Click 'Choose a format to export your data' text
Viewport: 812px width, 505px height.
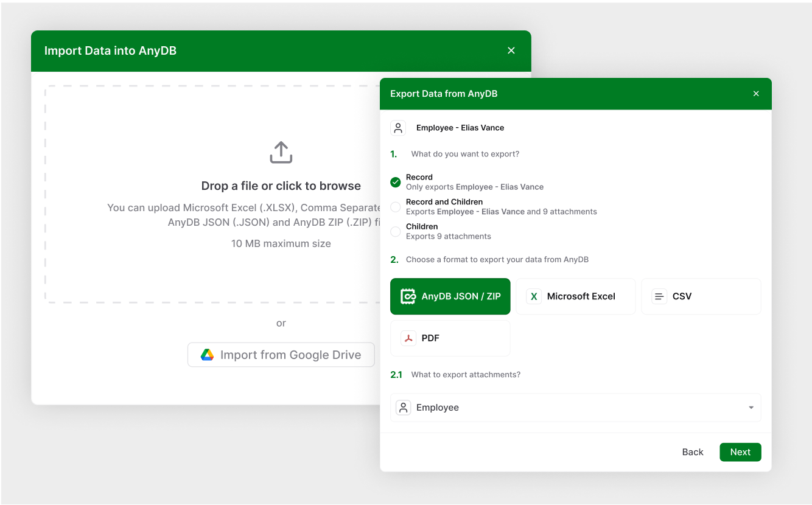coord(497,259)
